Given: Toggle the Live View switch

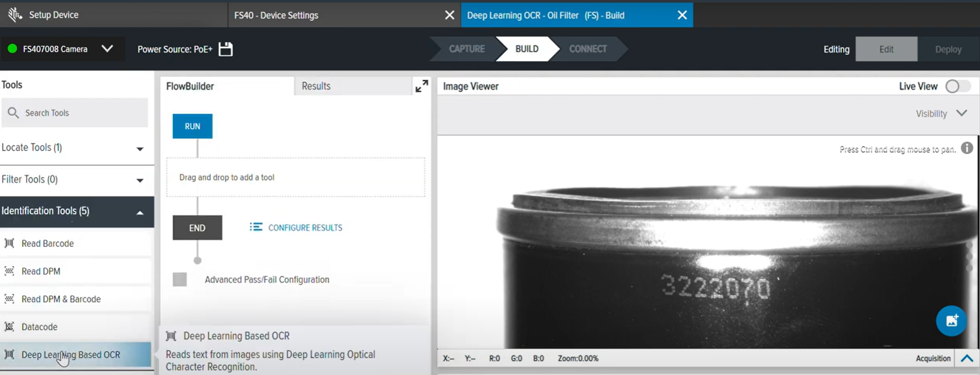Looking at the screenshot, I should (957, 87).
